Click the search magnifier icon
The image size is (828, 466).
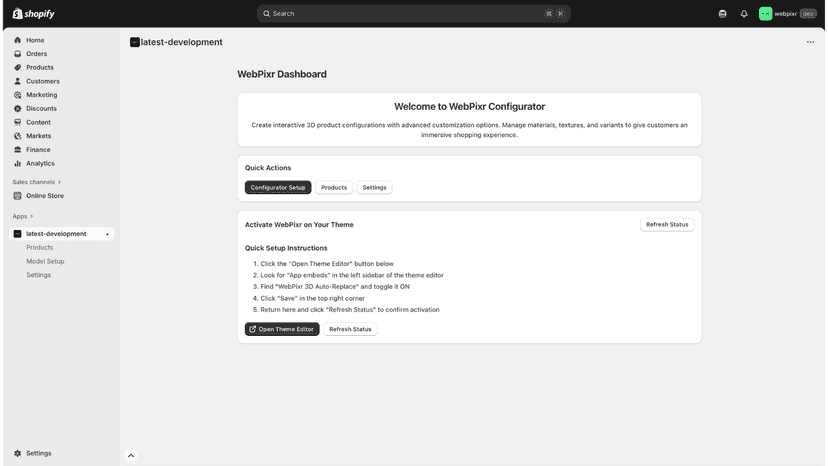(x=267, y=14)
